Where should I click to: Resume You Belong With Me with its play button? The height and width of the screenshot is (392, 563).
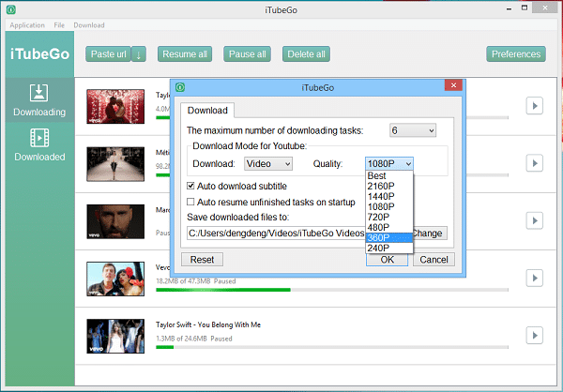(x=534, y=336)
